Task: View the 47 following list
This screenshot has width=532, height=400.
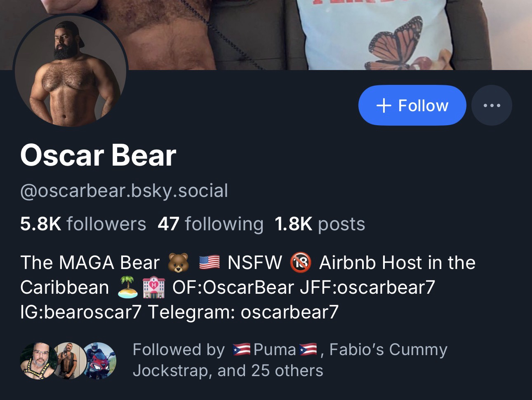Action: (210, 224)
